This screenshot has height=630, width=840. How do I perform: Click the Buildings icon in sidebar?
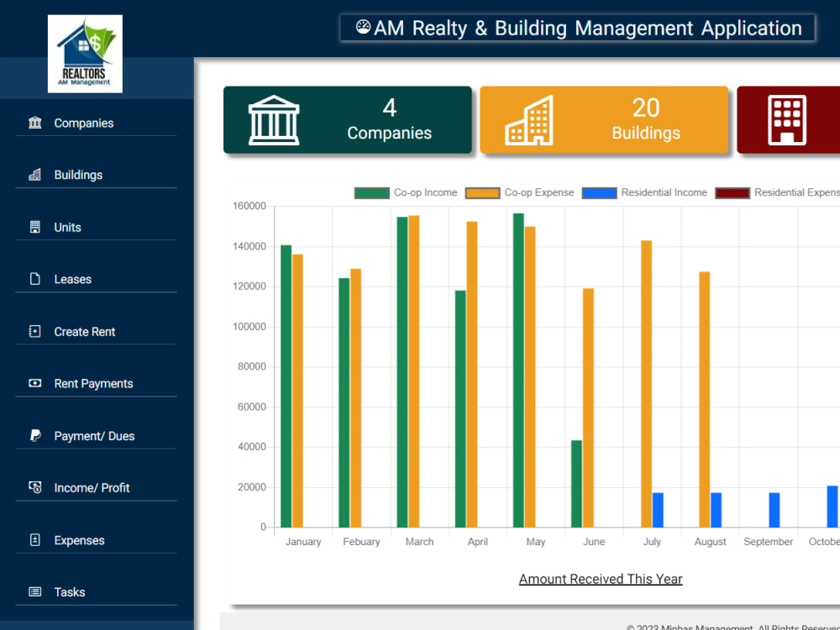click(34, 175)
